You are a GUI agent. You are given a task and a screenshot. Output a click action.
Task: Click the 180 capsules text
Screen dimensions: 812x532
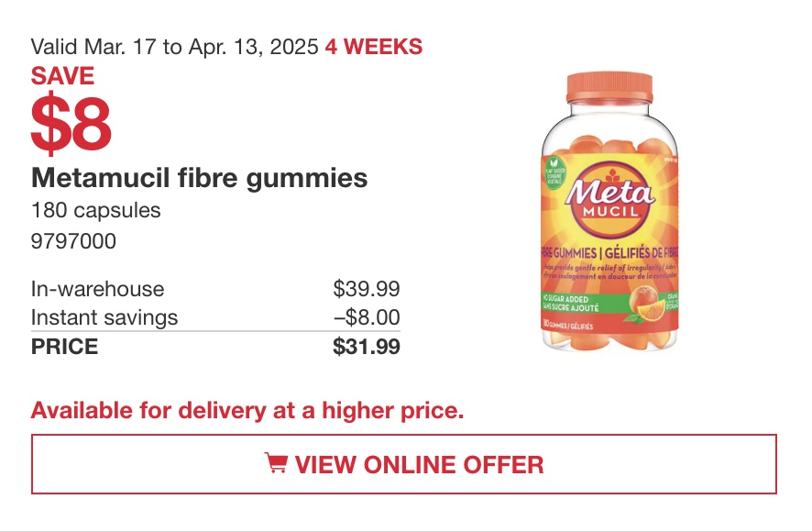pyautogui.click(x=95, y=210)
